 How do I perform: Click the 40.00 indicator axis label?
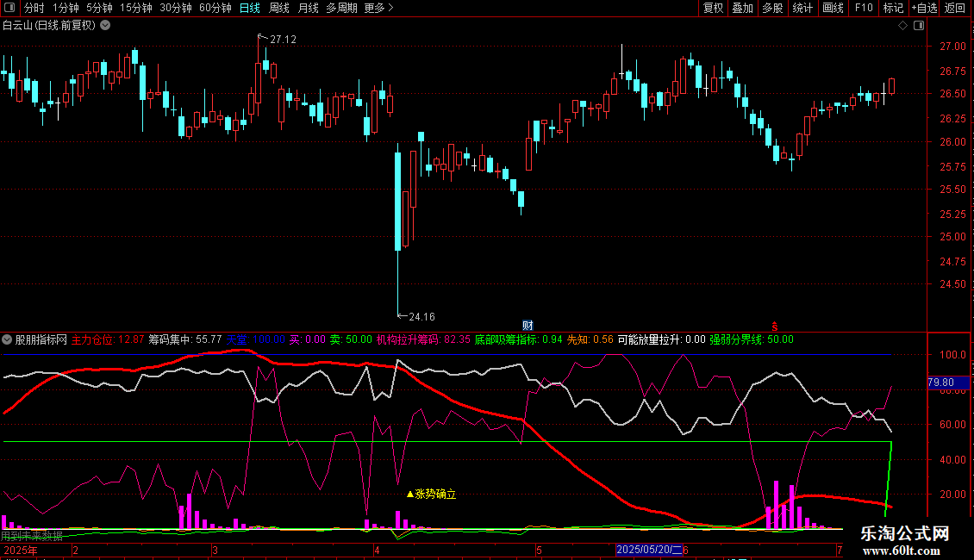(x=952, y=459)
